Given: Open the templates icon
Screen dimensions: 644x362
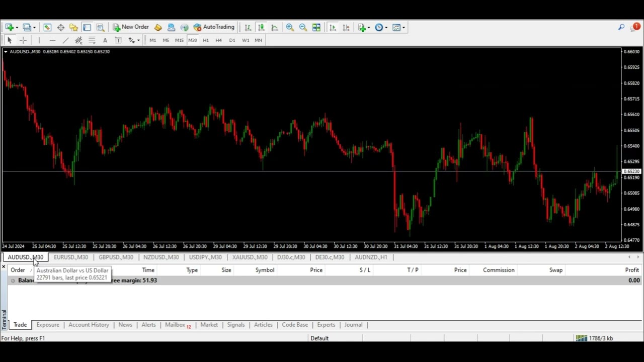Looking at the screenshot, I should tap(396, 27).
